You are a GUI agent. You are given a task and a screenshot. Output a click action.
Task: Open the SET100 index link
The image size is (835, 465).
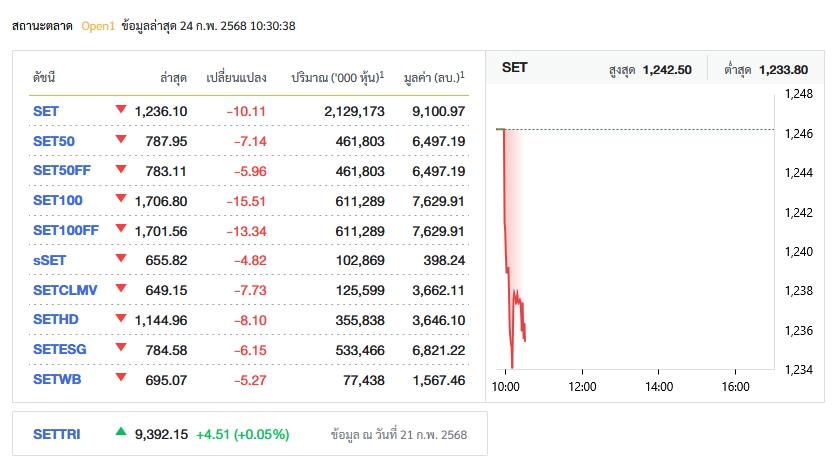coord(58,201)
